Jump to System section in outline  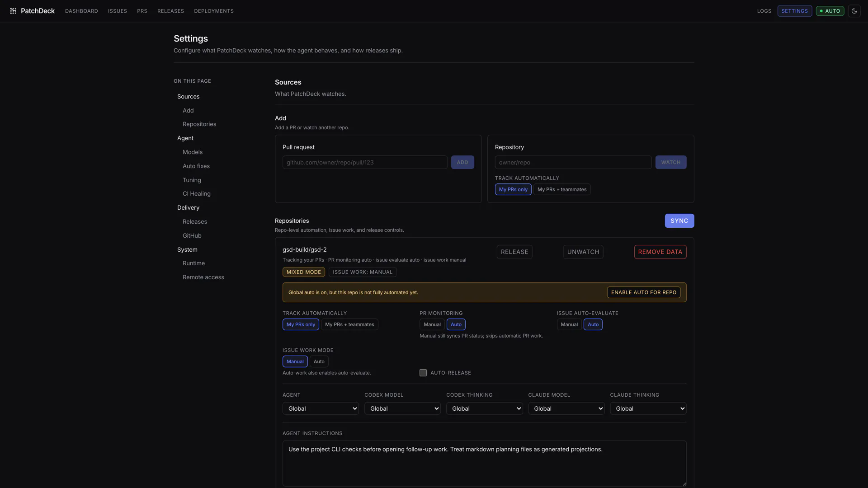coord(187,249)
